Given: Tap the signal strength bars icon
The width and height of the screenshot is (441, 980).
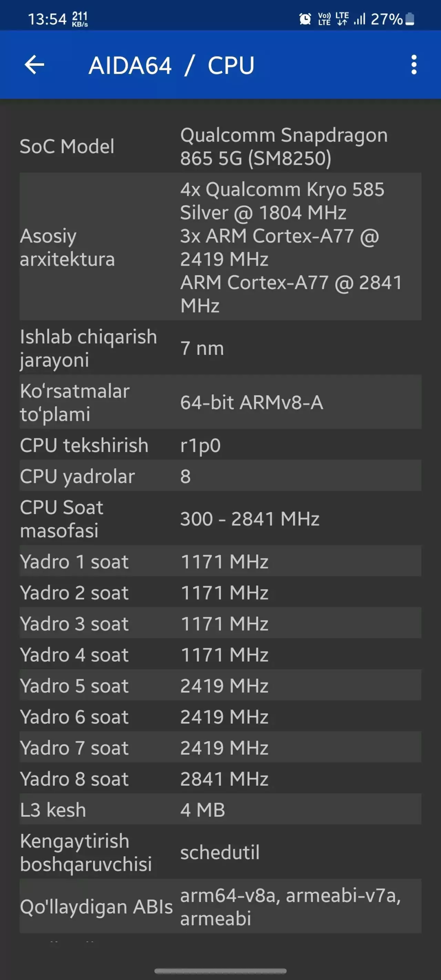Looking at the screenshot, I should (359, 19).
